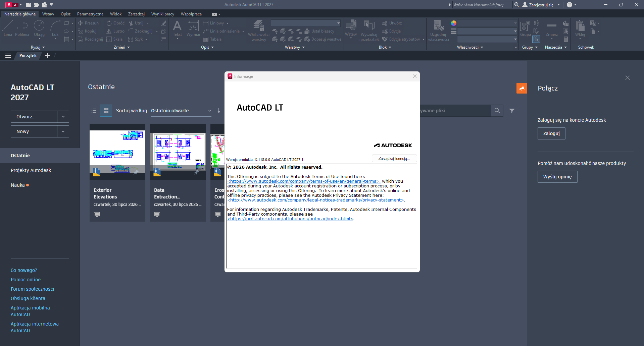
Task: Select the Grupa group tool
Action: (525, 28)
